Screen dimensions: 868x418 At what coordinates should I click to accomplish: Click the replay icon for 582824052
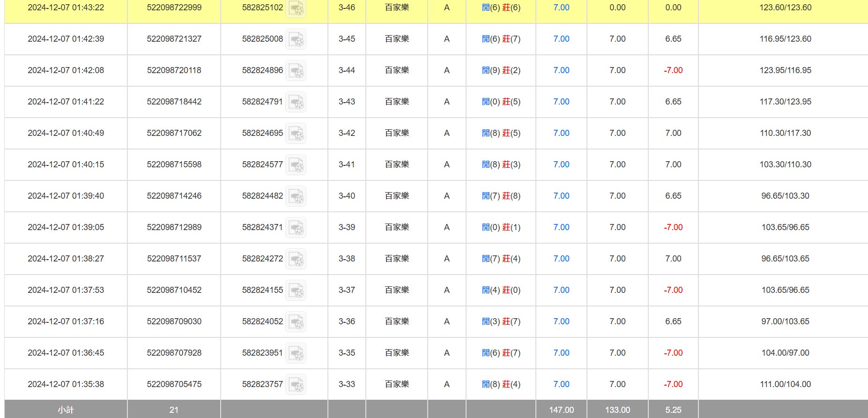[x=296, y=322]
